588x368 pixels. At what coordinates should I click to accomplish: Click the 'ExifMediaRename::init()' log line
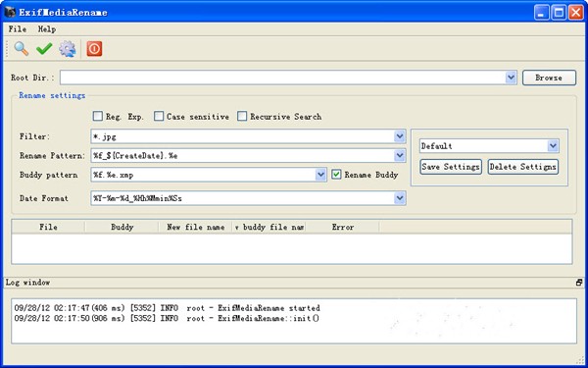tap(167, 318)
